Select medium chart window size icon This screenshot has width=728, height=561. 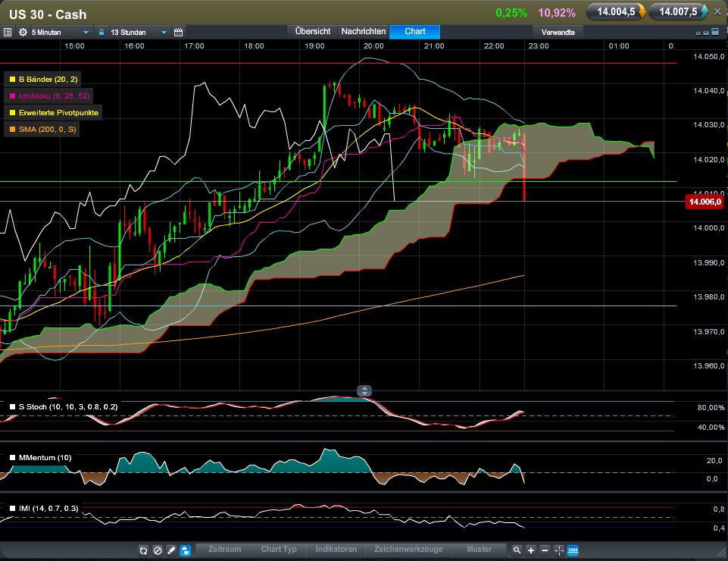point(706,33)
